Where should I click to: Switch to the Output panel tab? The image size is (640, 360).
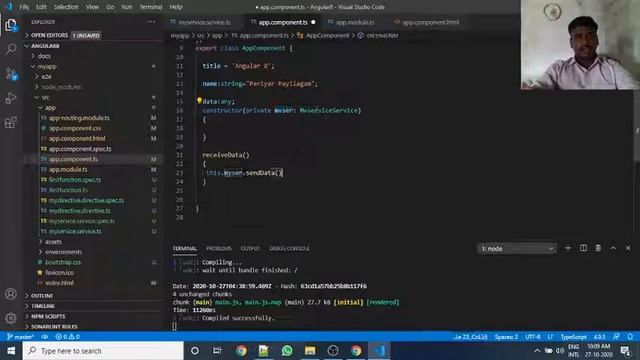pyautogui.click(x=250, y=248)
